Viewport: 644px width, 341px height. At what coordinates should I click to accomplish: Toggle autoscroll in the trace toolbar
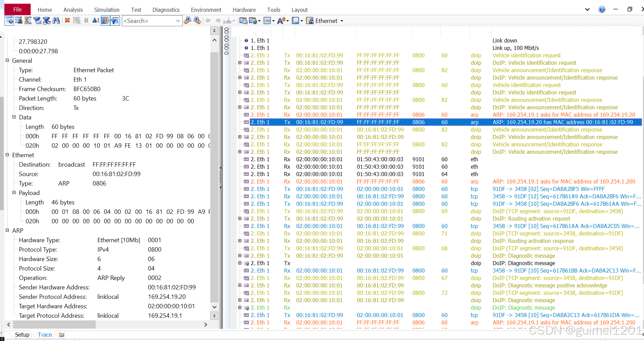tap(105, 21)
